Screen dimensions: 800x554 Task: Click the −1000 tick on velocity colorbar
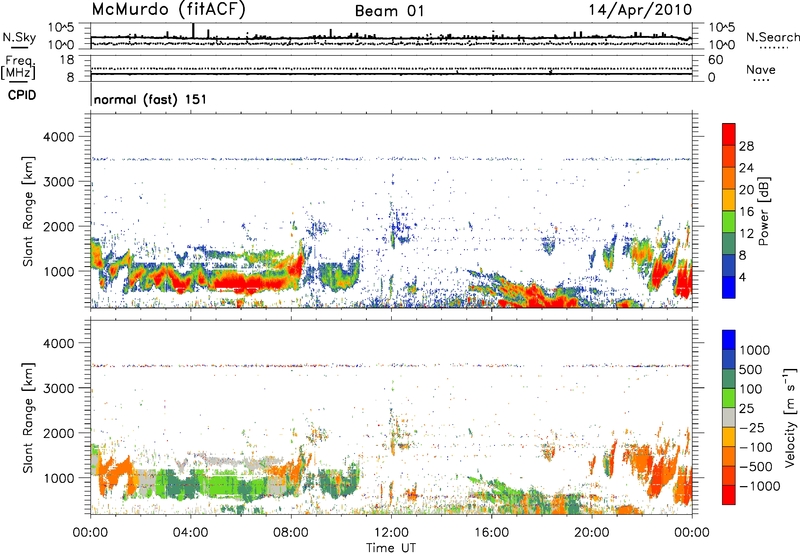tap(759, 486)
